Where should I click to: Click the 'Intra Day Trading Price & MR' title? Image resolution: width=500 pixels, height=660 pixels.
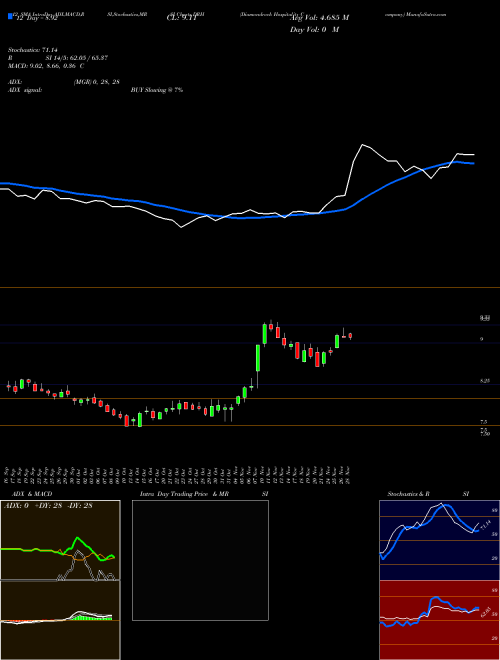184,494
